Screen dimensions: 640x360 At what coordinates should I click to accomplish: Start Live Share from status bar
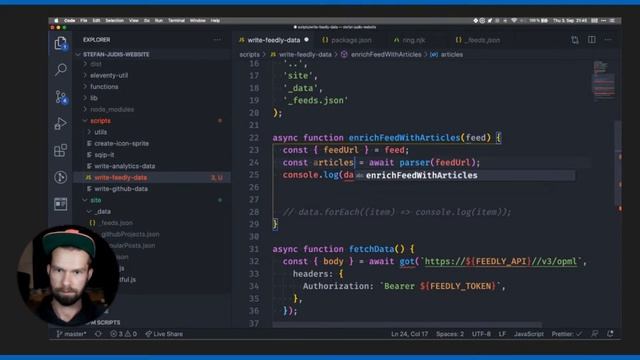tap(164, 334)
